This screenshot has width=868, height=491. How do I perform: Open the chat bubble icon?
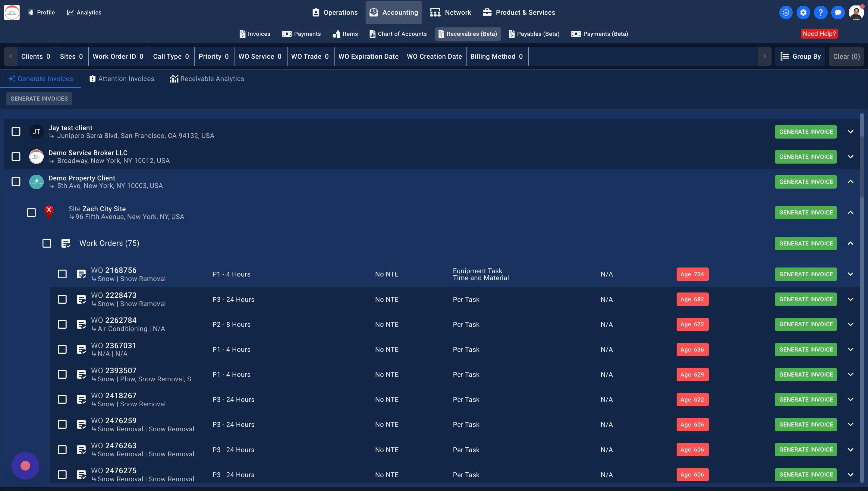(838, 12)
